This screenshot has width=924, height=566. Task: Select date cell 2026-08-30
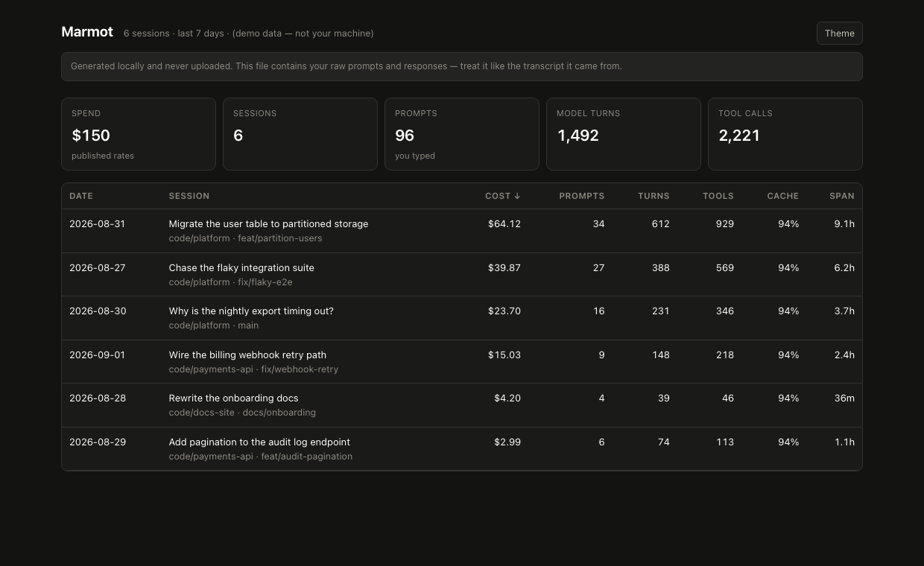[x=98, y=311]
